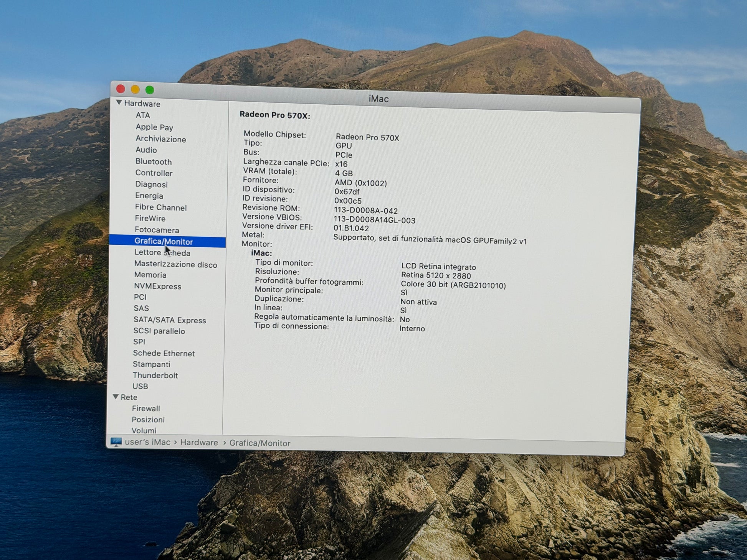This screenshot has width=747, height=560.
Task: Select SPI in the sidebar
Action: (x=139, y=342)
